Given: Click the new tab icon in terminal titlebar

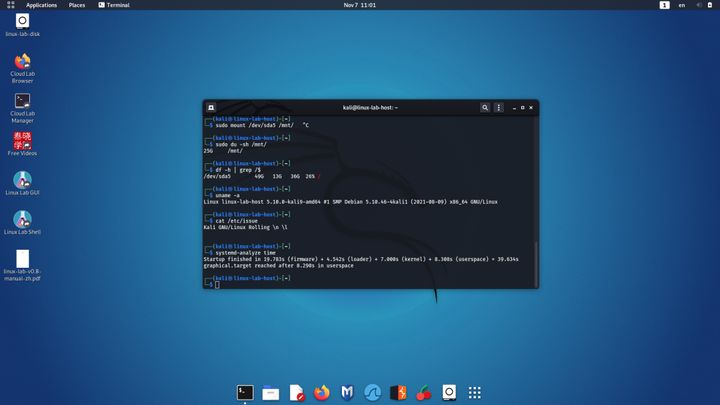Looking at the screenshot, I should (x=211, y=107).
